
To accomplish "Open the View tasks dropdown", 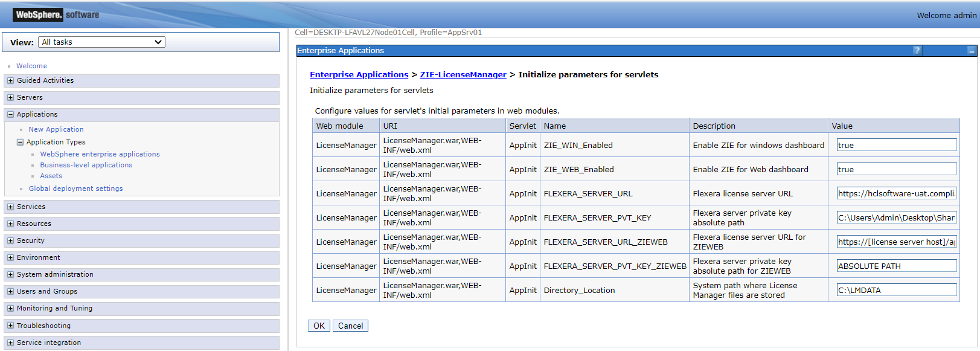I will tap(101, 42).
